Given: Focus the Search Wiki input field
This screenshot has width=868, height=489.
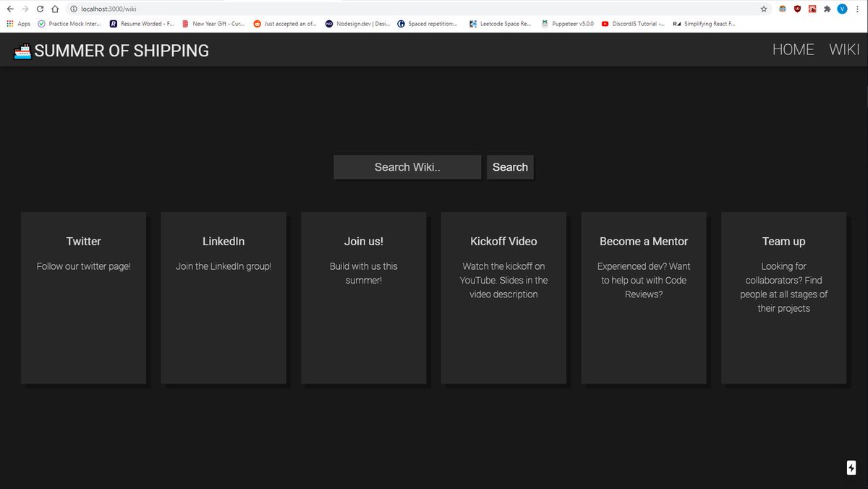Looking at the screenshot, I should 407,167.
